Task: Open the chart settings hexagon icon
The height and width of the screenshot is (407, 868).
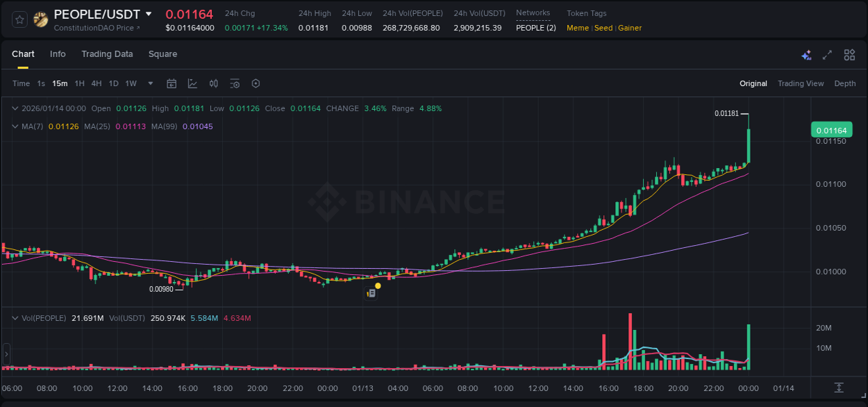Action: point(256,83)
